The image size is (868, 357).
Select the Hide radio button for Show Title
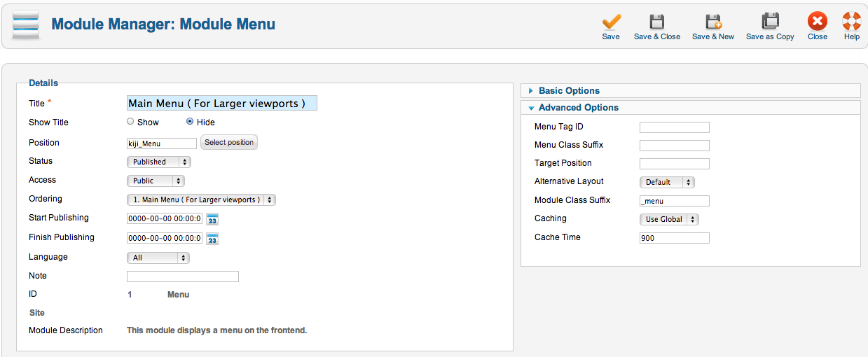(x=190, y=121)
